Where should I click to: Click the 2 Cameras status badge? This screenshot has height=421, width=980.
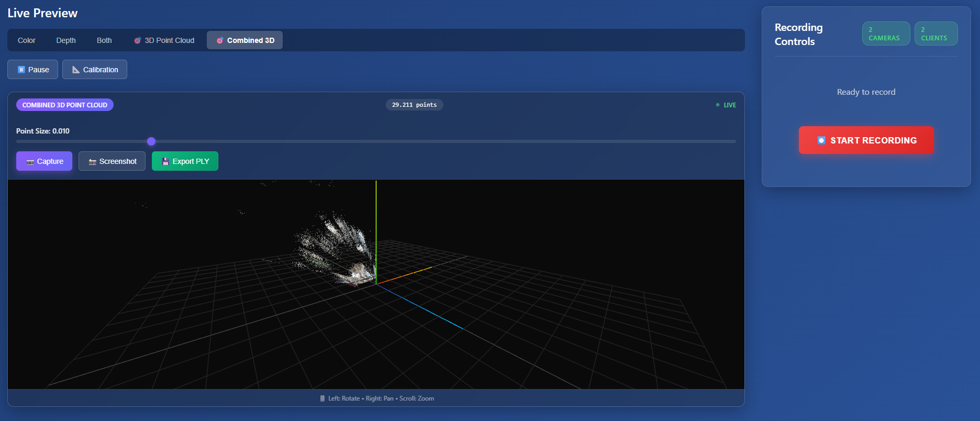tap(886, 34)
